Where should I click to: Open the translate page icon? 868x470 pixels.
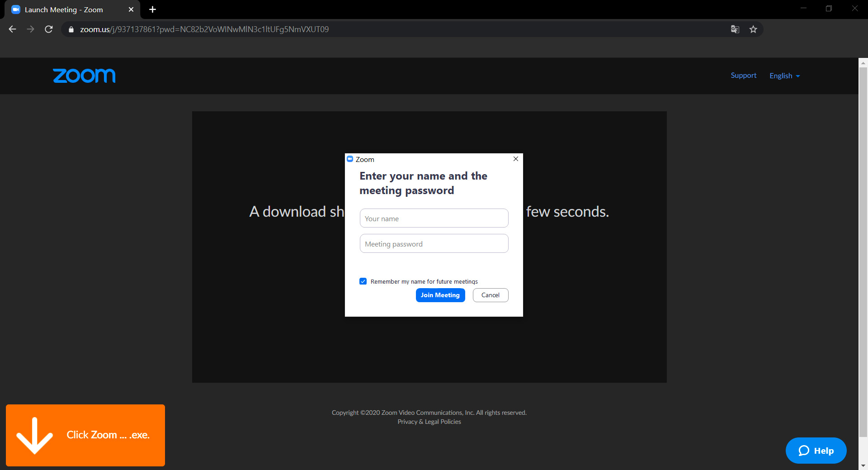click(x=735, y=29)
